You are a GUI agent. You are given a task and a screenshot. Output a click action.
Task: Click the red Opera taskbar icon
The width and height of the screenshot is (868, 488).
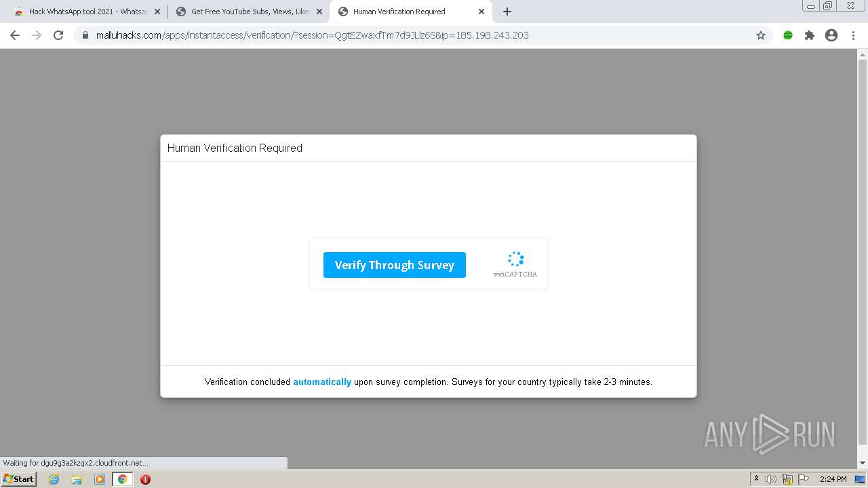[x=145, y=479]
